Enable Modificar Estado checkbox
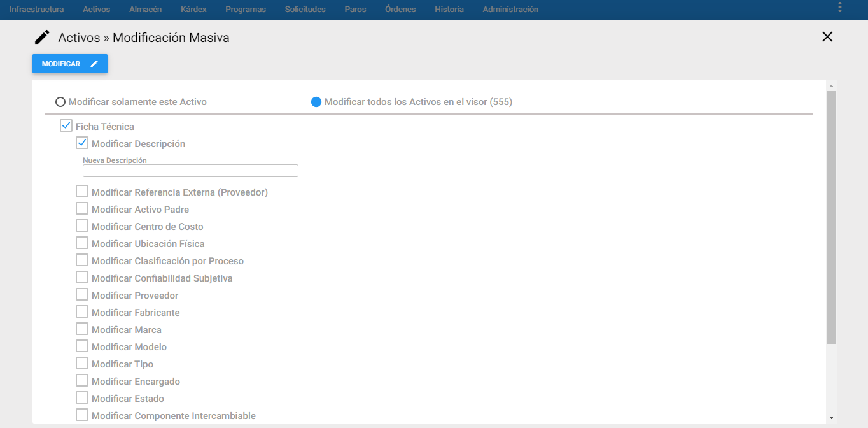The height and width of the screenshot is (428, 868). click(x=81, y=397)
